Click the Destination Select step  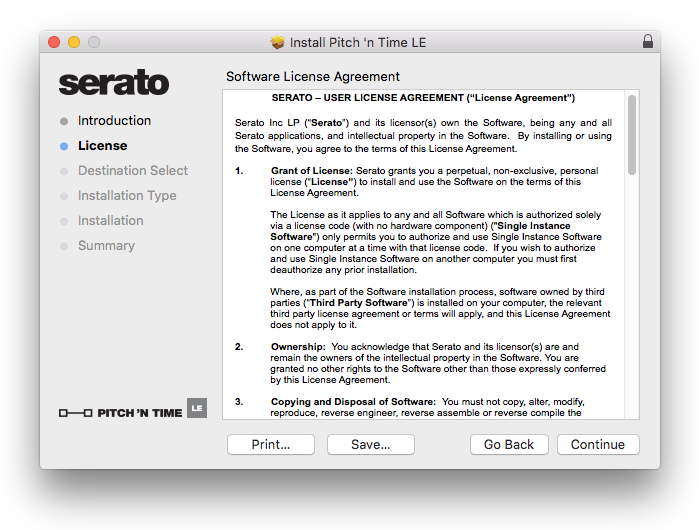[133, 171]
